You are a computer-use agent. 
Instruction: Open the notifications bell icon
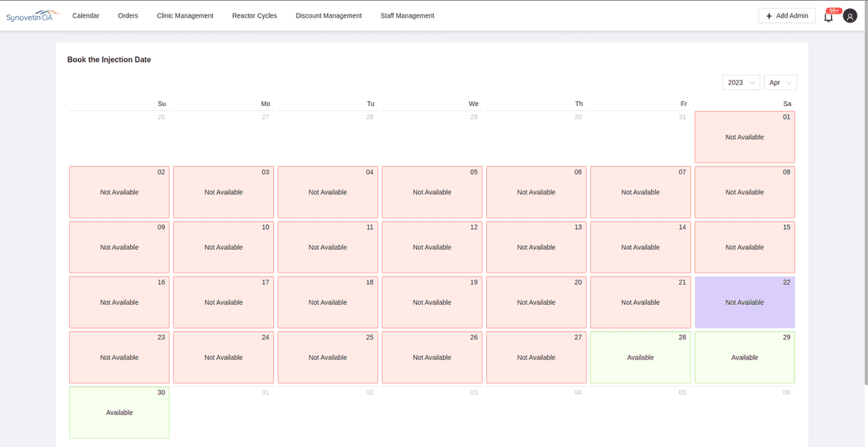(829, 16)
